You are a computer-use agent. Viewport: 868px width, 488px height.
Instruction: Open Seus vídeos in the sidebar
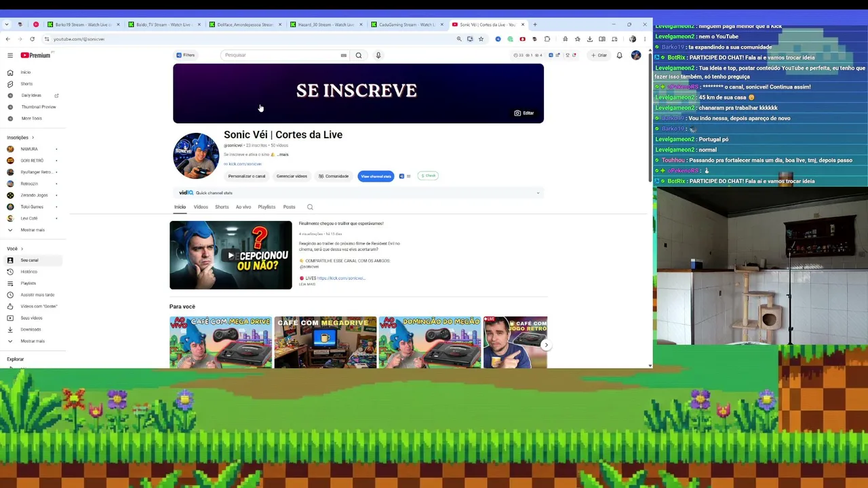(31, 318)
